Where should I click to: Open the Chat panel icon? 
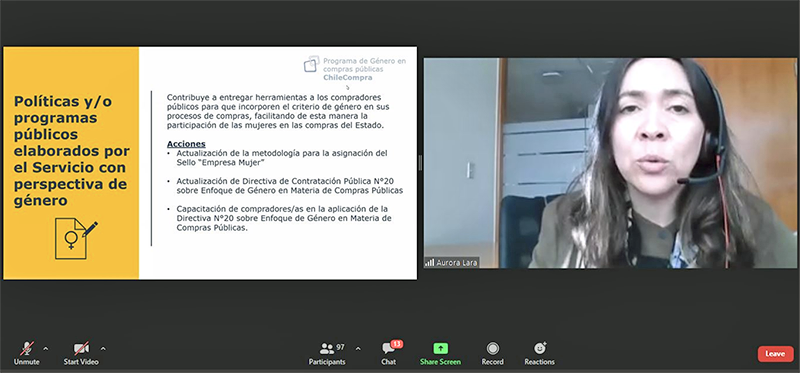click(x=388, y=349)
